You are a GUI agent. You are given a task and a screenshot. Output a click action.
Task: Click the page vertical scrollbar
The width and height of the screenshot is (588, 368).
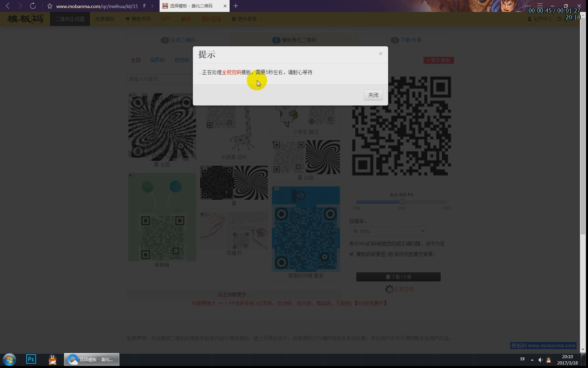[x=583, y=126]
